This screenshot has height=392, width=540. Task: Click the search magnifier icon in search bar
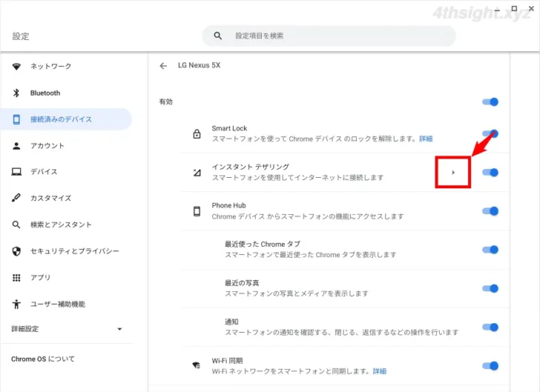[x=217, y=36]
